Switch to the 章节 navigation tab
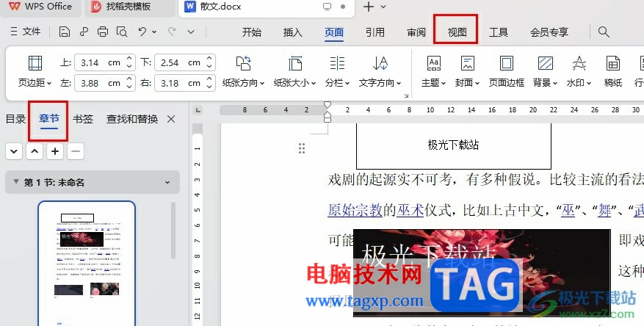 49,119
